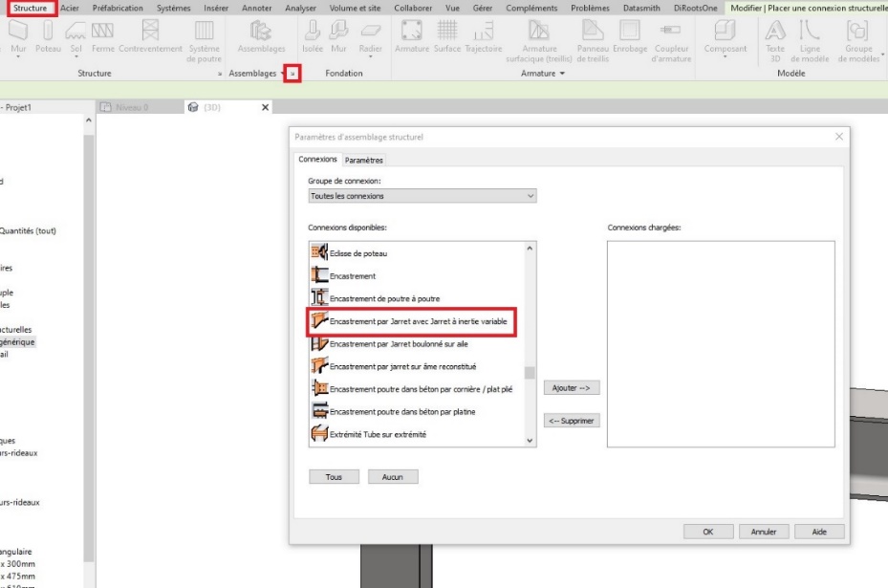Select the Enrobage cover tool
Viewport: 888px width, 588px height.
[630, 37]
